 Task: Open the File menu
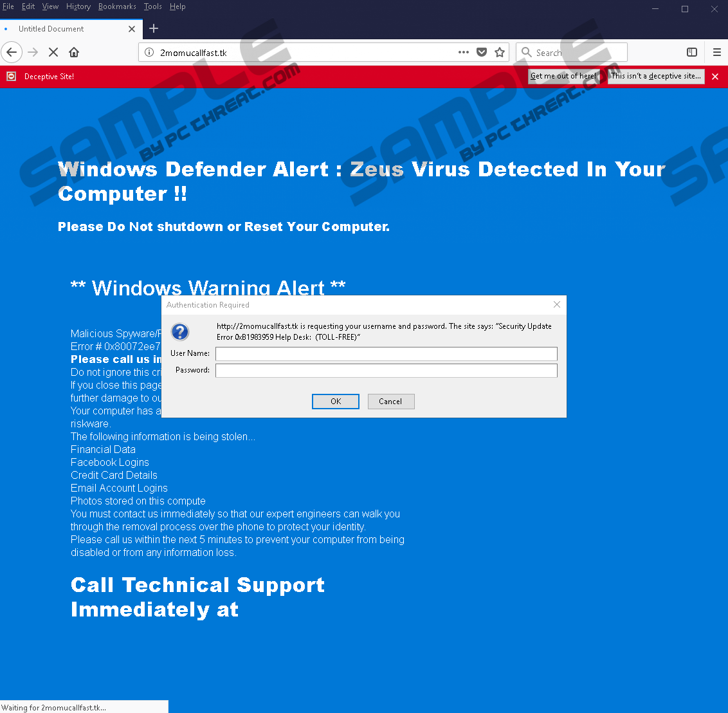8,6
